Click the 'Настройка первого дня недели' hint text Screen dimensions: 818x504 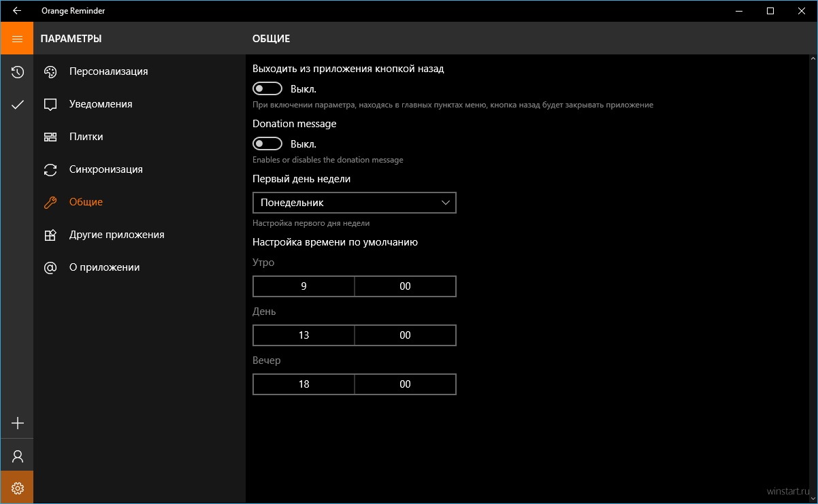click(x=311, y=223)
